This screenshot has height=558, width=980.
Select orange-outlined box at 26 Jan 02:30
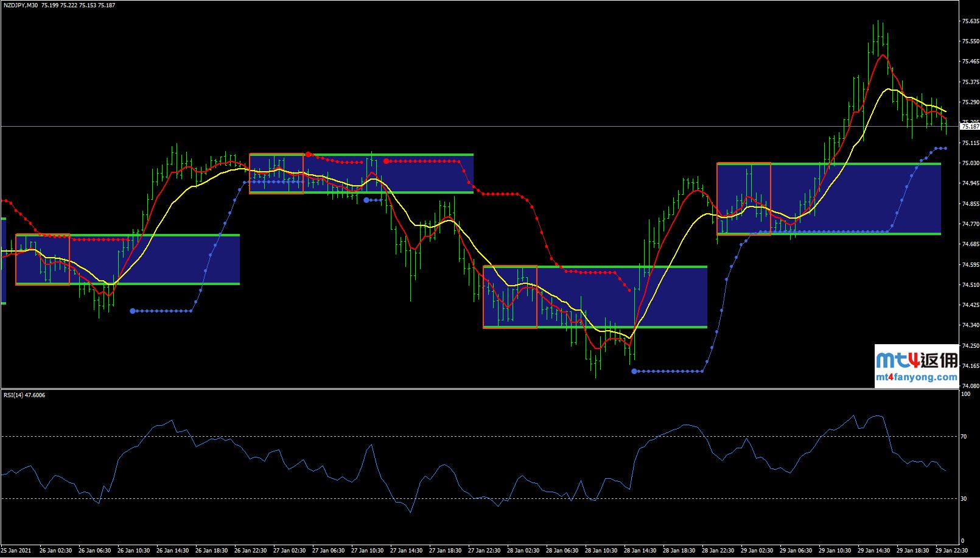point(43,260)
